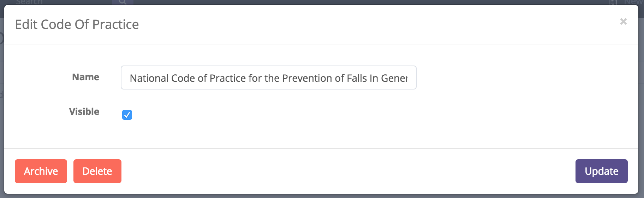Click the Name field label

[85, 77]
